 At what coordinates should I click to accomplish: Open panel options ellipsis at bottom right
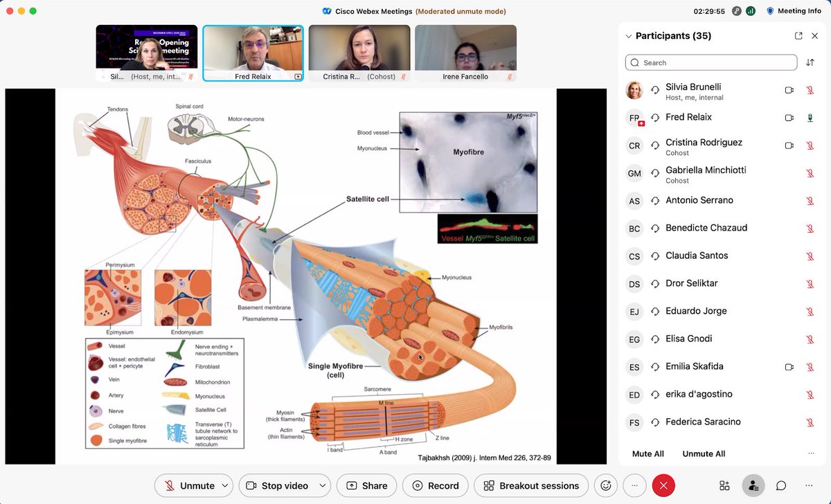click(x=809, y=485)
